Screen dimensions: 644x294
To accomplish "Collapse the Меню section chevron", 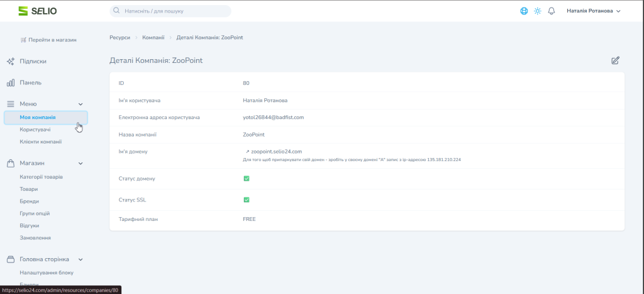I will [80, 104].
